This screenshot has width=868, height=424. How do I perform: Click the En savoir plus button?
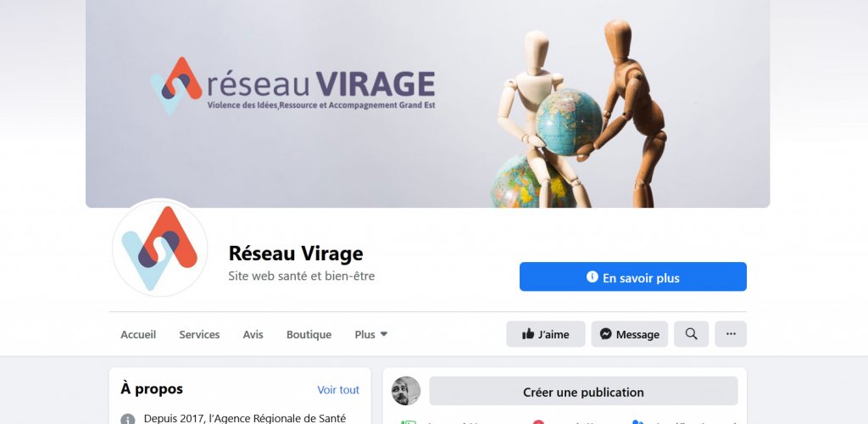pos(632,276)
